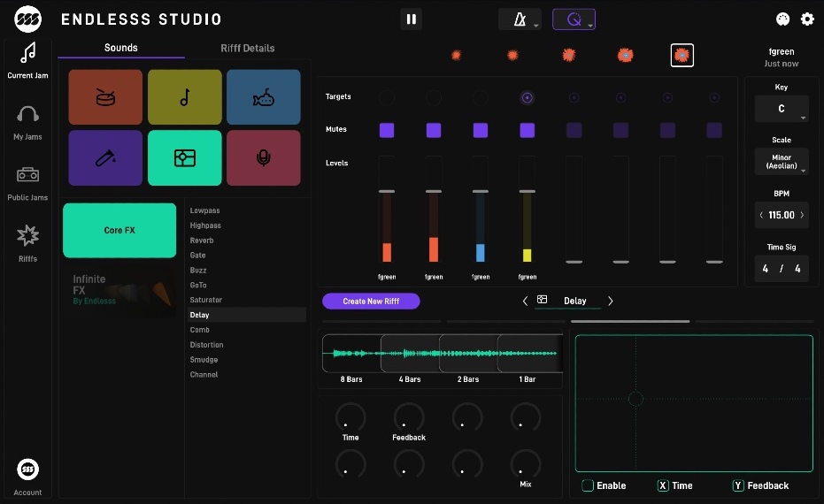The width and height of the screenshot is (824, 504).
Task: Switch to the Rifff Details tab
Action: (x=248, y=49)
